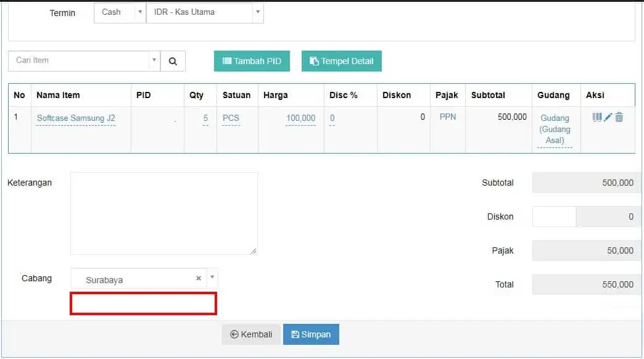
Task: Delete the Softcase Samsung J2 row trash icon
Action: (619, 117)
